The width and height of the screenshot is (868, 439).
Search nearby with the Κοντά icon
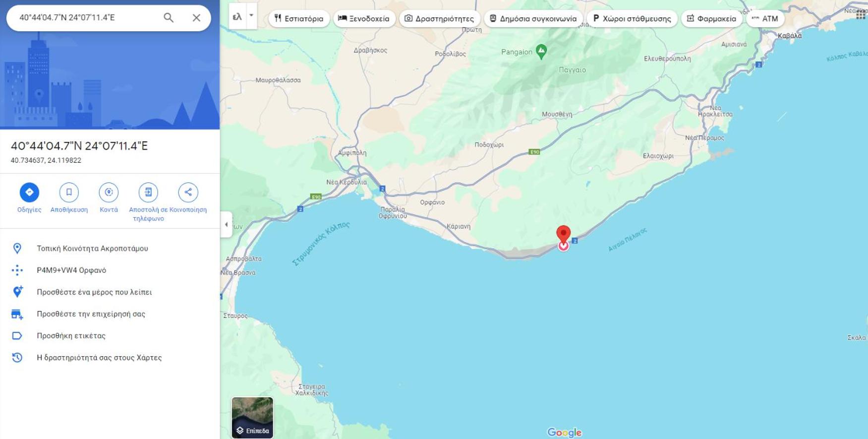tap(109, 192)
